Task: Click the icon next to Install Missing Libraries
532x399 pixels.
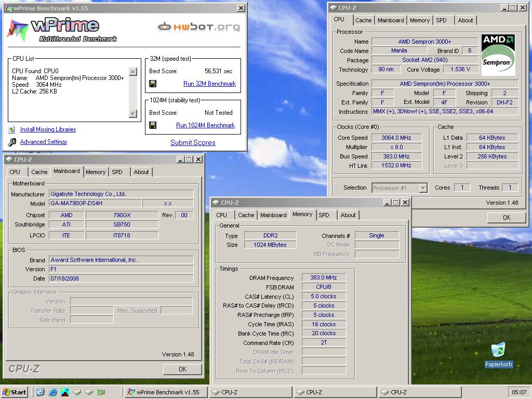Action: pyautogui.click(x=12, y=129)
